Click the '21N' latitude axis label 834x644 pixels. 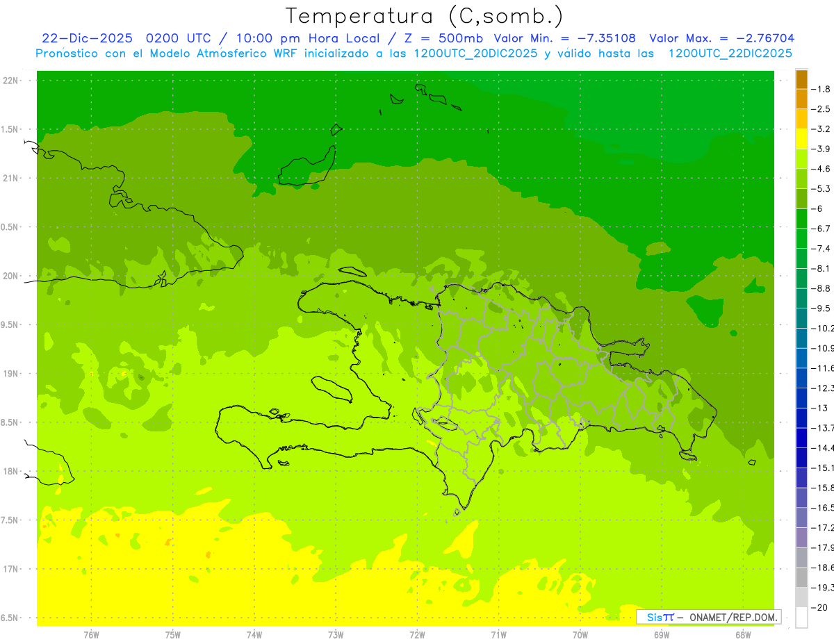[x=10, y=178]
